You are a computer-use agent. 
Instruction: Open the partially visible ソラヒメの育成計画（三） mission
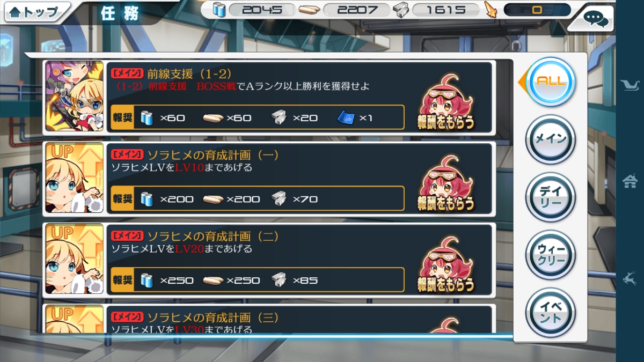click(x=269, y=320)
